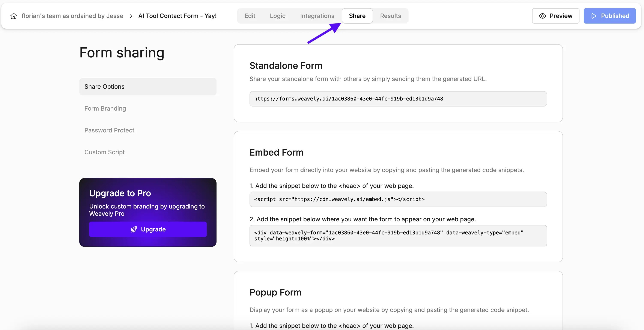Open Form Branding settings
644x330 pixels.
(x=105, y=108)
